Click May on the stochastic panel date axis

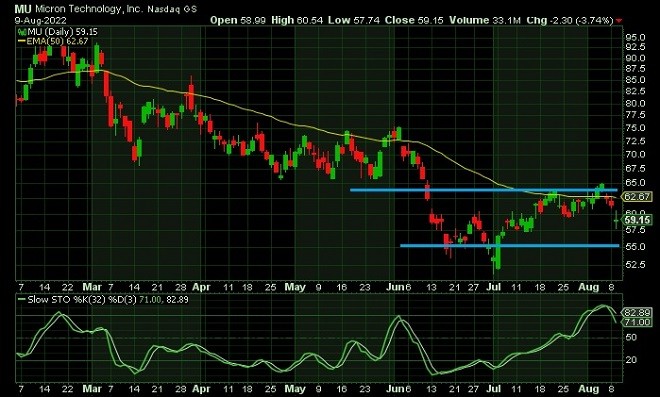click(295, 388)
